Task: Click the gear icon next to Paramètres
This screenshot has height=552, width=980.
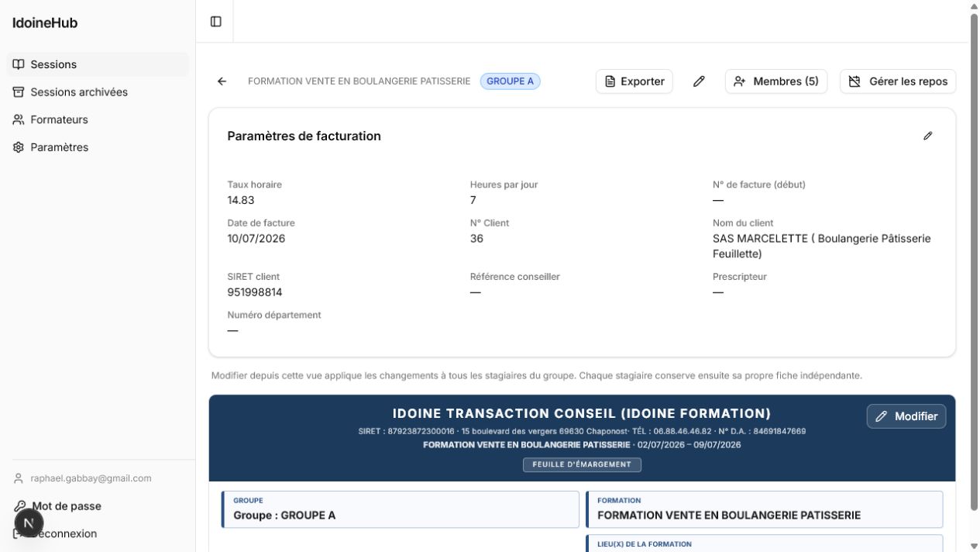Action: coord(19,147)
